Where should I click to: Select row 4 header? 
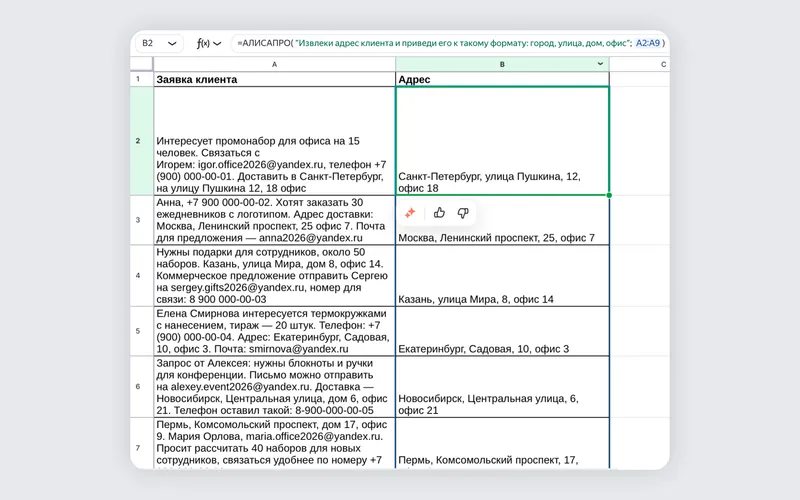(x=142, y=276)
